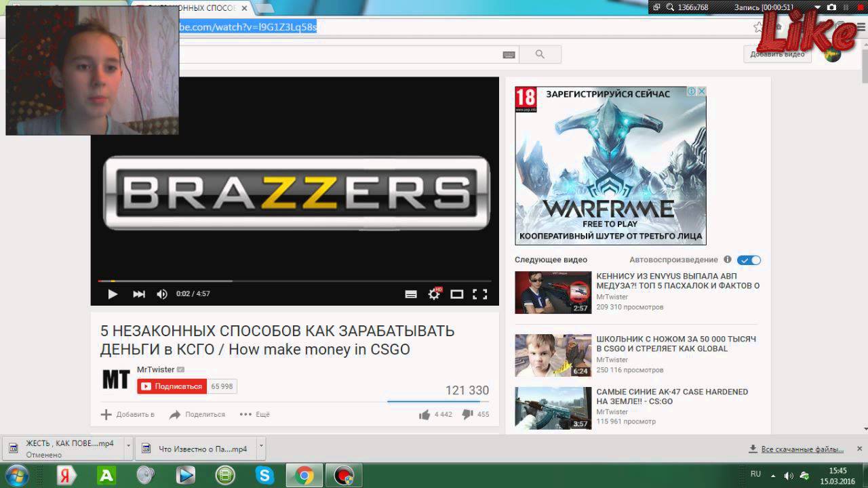Show hidden tray icons arrow
The image size is (868, 488).
pos(774,476)
